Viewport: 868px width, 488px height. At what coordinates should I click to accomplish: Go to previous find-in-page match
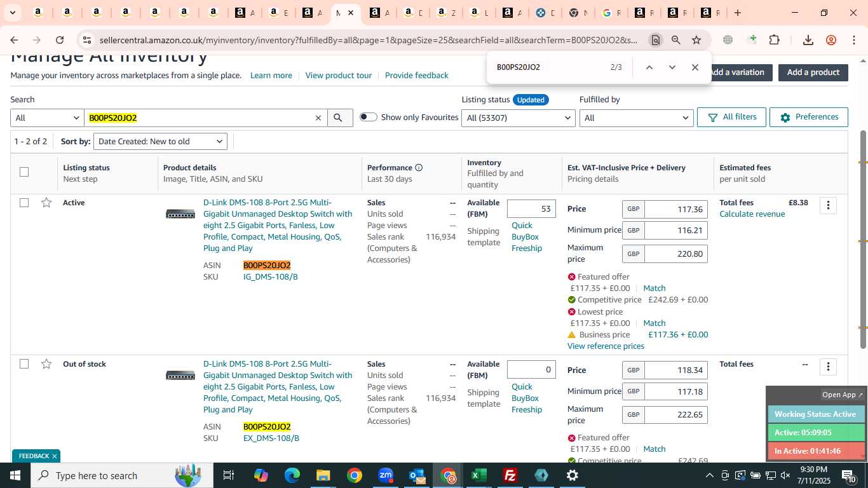[x=649, y=67]
